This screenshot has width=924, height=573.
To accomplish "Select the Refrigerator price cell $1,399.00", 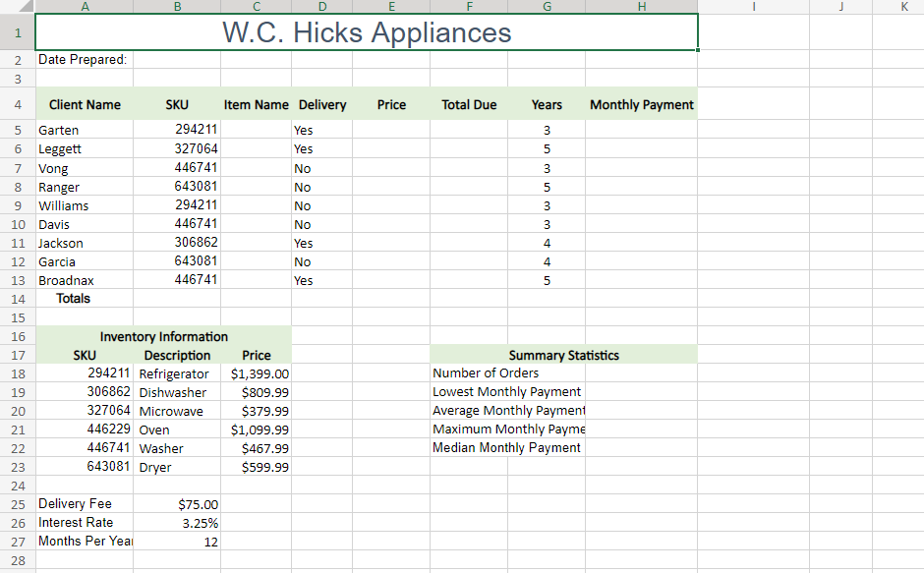I will pos(256,373).
